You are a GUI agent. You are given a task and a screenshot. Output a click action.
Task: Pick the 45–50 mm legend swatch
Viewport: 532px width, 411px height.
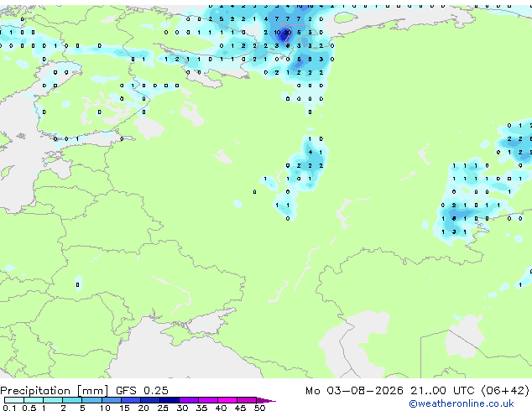[x=247, y=400]
